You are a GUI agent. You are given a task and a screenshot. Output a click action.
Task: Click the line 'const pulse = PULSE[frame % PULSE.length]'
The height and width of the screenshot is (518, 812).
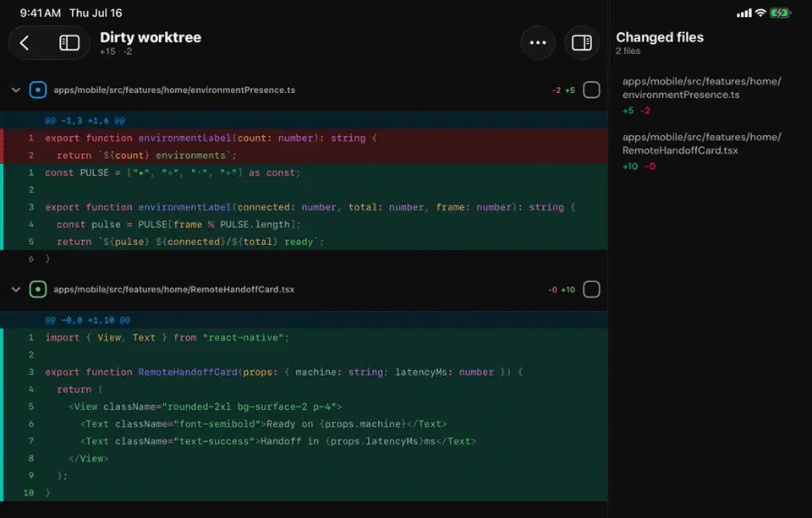click(x=304, y=224)
